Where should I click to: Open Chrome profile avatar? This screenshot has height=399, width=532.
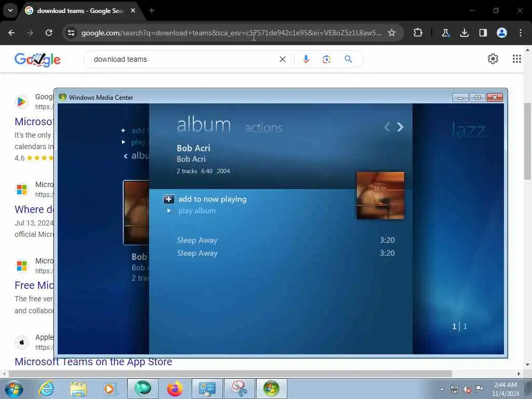pyautogui.click(x=502, y=33)
